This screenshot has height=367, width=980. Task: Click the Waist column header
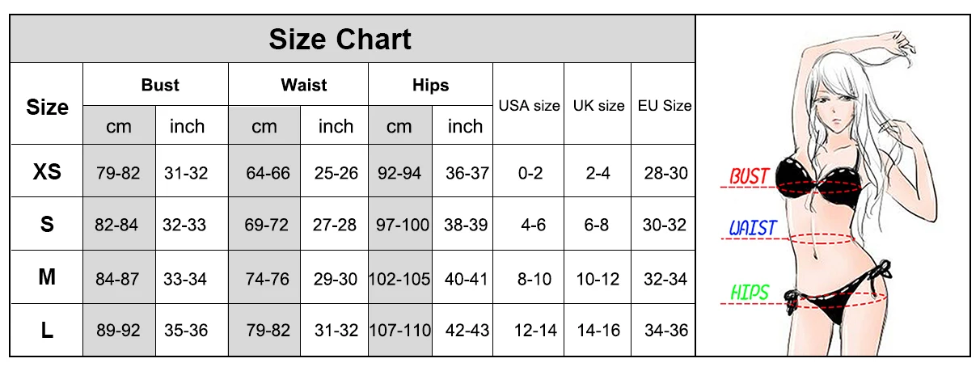(x=303, y=85)
